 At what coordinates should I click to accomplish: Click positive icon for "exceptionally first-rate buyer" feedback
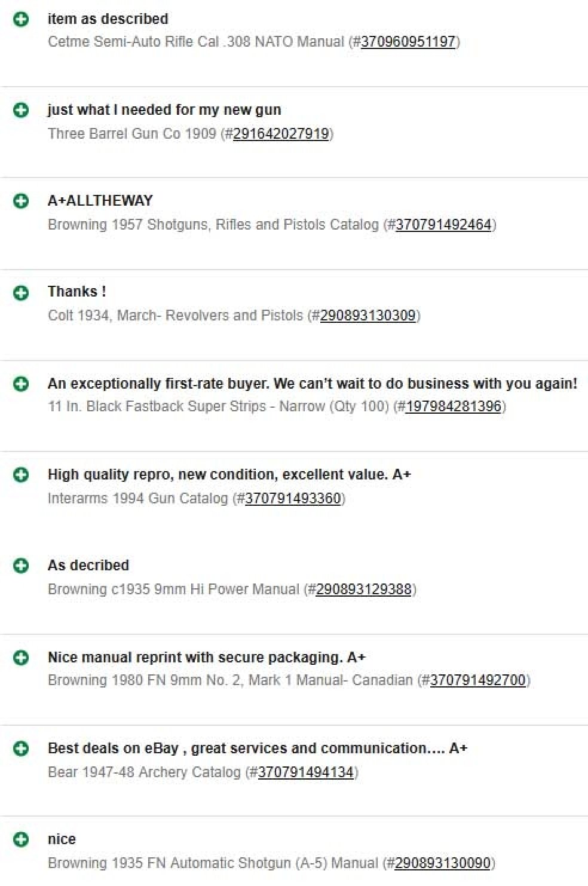[x=21, y=384]
